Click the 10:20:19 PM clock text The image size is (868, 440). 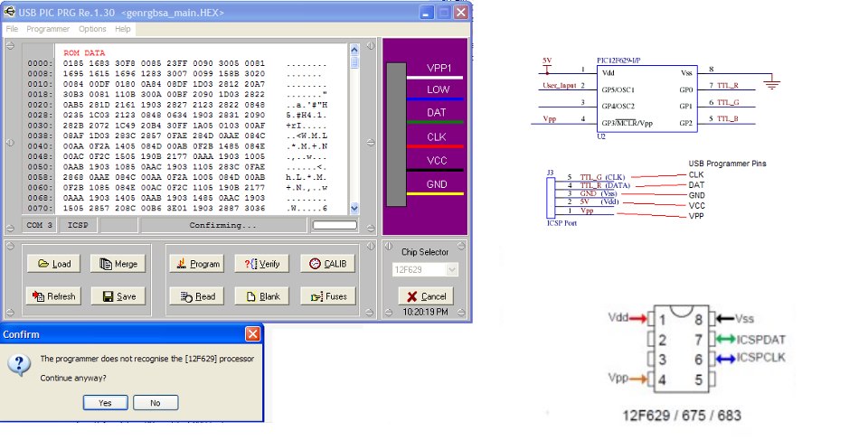click(x=425, y=312)
